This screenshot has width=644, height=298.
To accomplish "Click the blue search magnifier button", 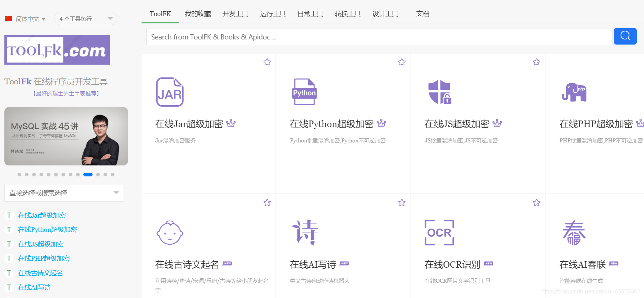I will [x=625, y=36].
